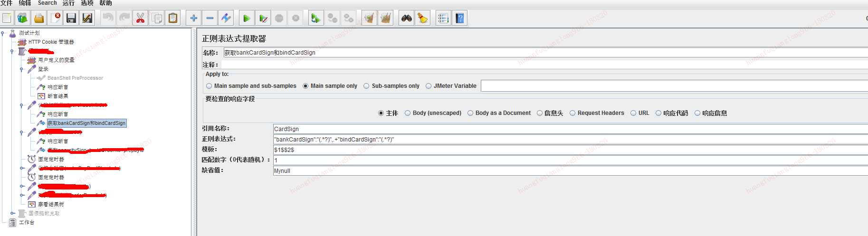Collapse the thread group above 用户定义的变量
Screen dimensions: 868x236
(12, 51)
